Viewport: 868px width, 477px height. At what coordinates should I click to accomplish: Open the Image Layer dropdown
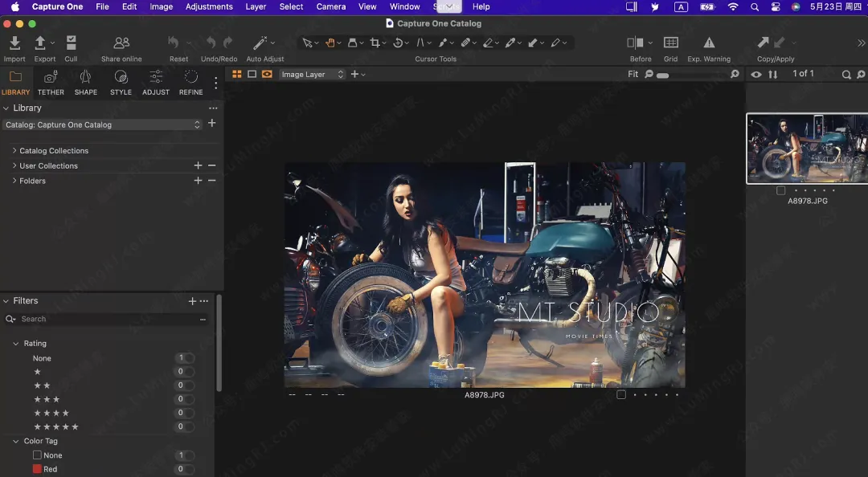click(x=312, y=75)
